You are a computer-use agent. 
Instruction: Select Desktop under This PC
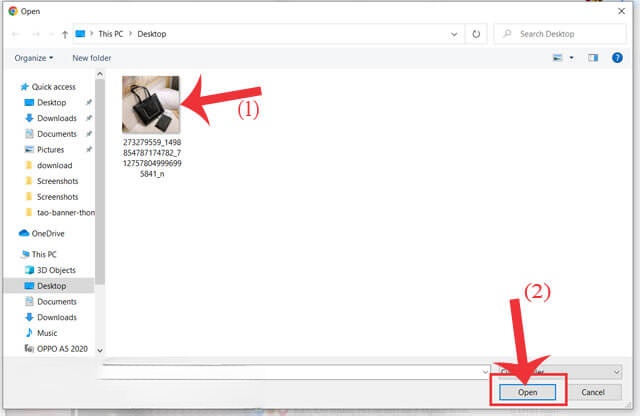coord(51,286)
